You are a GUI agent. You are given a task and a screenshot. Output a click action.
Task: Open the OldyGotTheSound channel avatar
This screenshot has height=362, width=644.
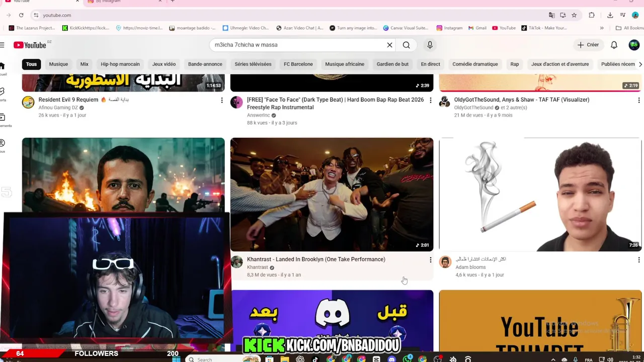tap(445, 102)
